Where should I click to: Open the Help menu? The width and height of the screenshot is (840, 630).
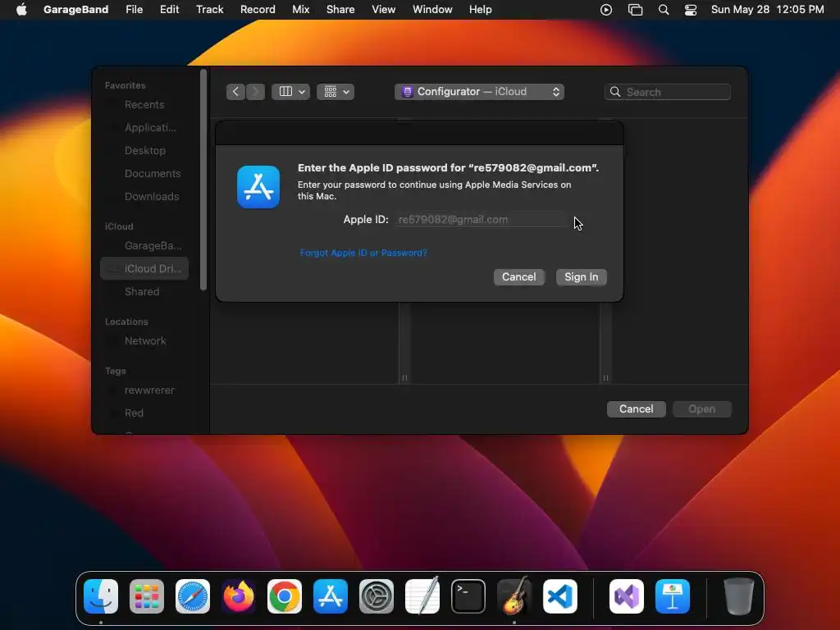pos(480,9)
